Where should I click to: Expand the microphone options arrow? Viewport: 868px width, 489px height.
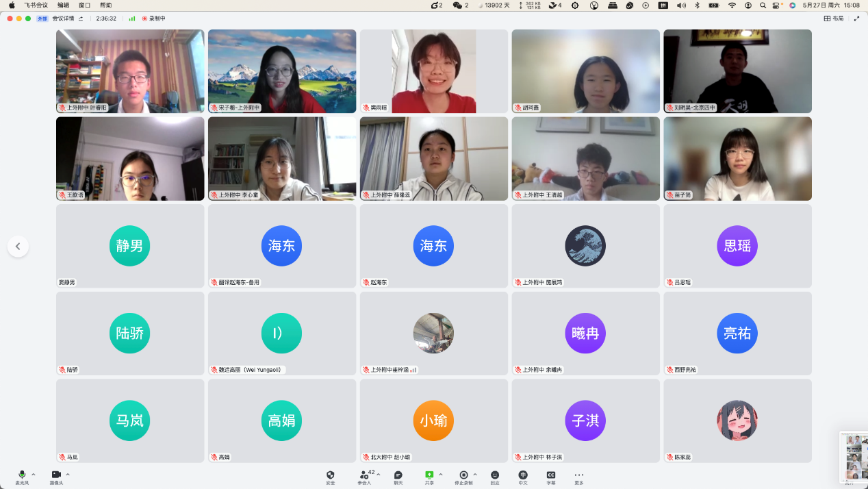tap(34, 475)
